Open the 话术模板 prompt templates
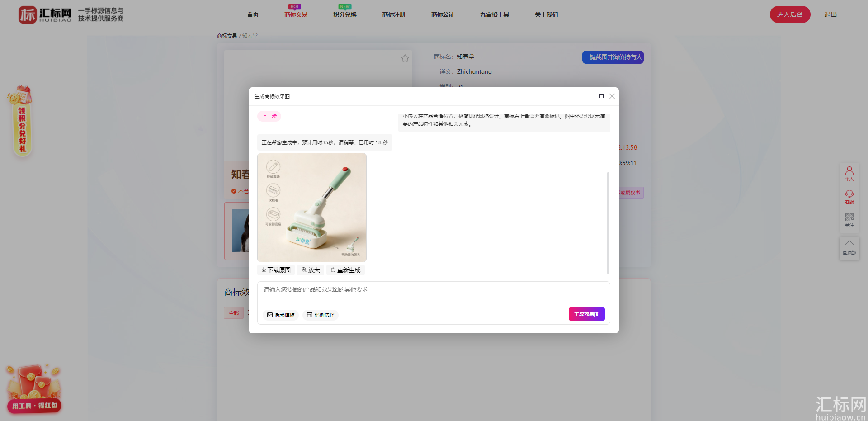This screenshot has height=421, width=868. click(281, 315)
